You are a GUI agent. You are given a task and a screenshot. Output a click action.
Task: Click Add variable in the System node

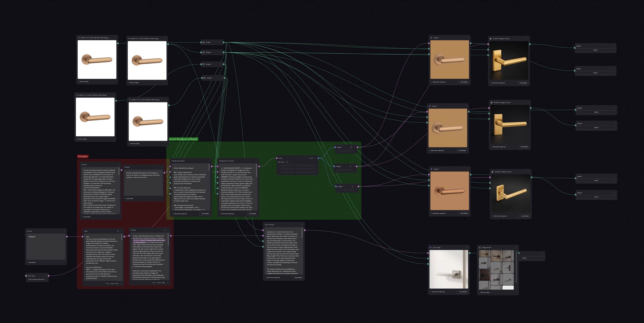coord(86,217)
